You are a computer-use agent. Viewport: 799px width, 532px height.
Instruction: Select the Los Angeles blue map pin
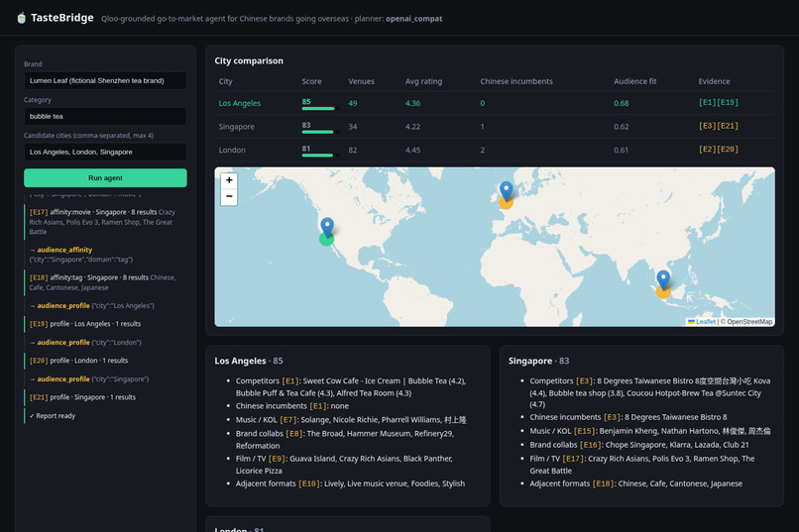pyautogui.click(x=327, y=227)
